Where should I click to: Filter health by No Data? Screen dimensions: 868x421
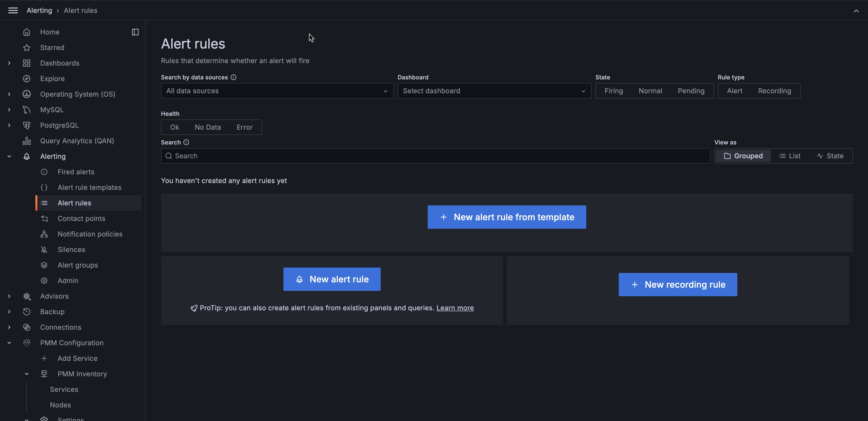pos(208,127)
